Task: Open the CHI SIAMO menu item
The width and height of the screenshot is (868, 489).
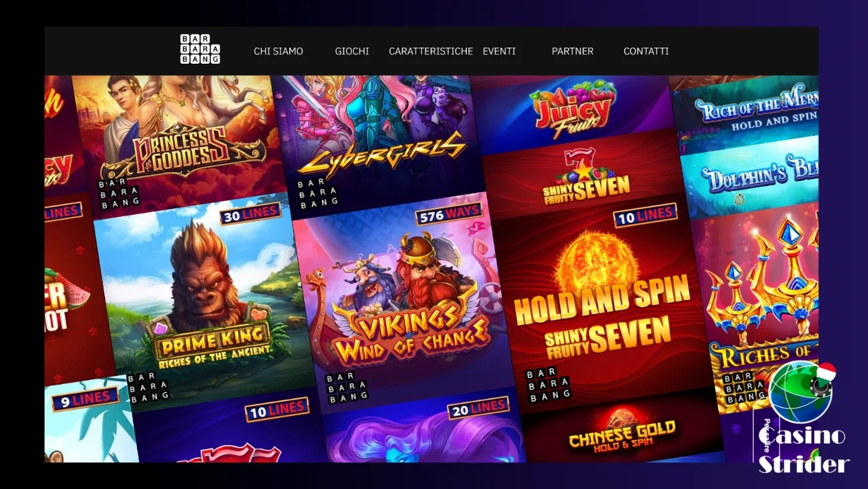Action: coord(278,51)
